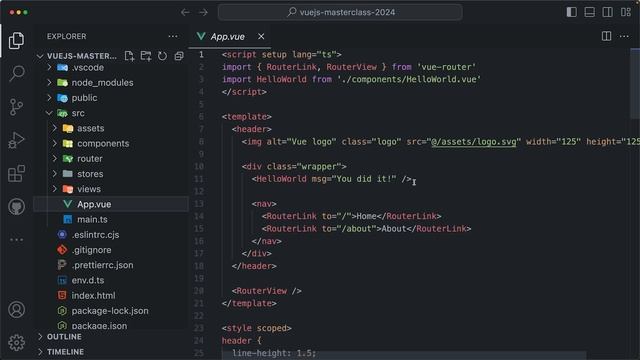Refresh the explorer file tree
Screen dimensions: 640x360
tap(162, 56)
